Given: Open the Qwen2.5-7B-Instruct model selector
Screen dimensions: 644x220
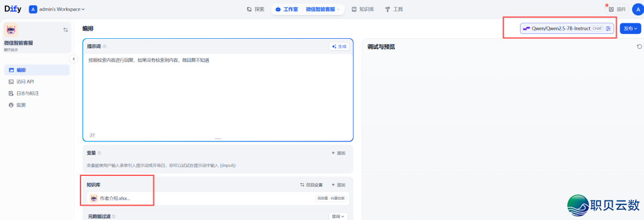Looking at the screenshot, I should tap(567, 29).
